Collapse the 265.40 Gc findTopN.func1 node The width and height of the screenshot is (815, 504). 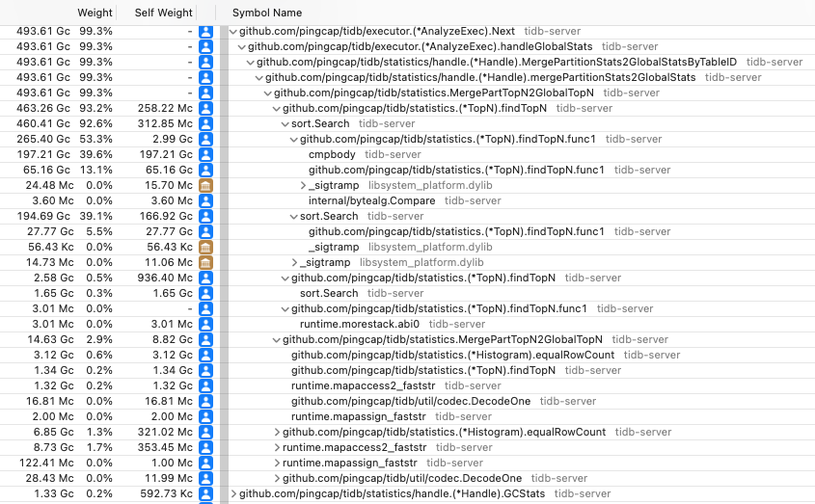pyautogui.click(x=293, y=140)
